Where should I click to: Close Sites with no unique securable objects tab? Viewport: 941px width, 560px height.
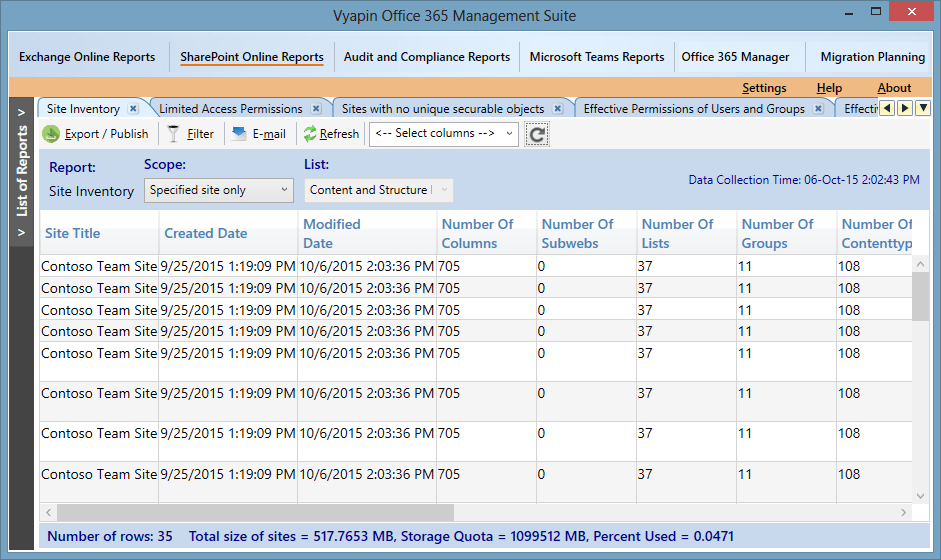(558, 109)
